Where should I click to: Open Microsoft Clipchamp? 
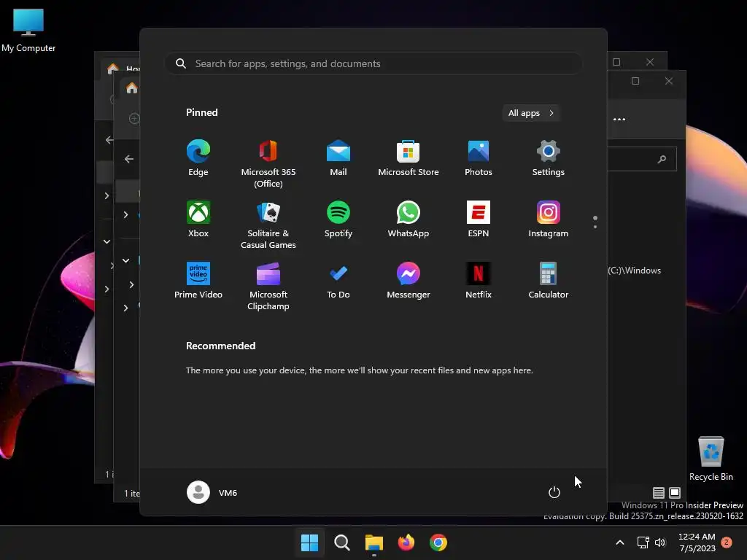(x=268, y=287)
